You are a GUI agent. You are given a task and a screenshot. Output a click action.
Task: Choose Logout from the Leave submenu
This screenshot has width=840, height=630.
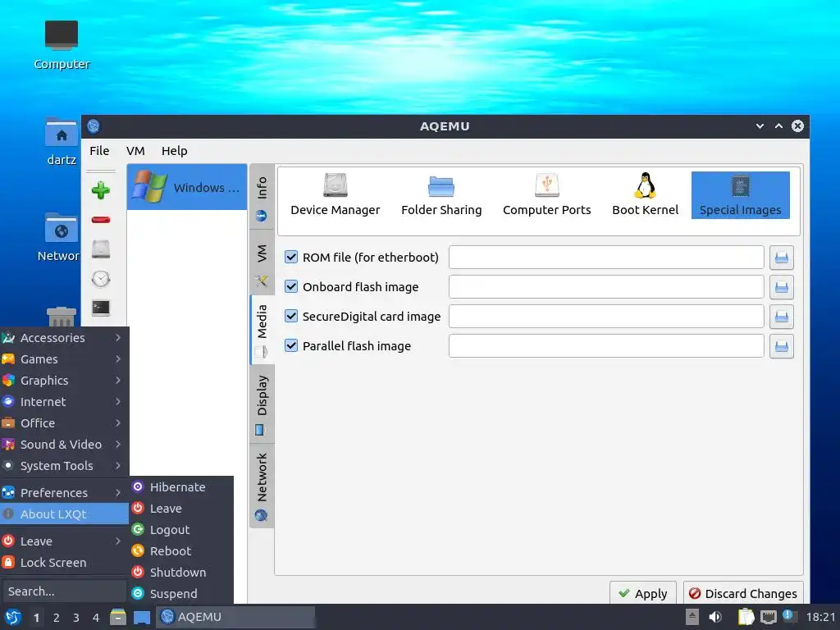[181, 530]
